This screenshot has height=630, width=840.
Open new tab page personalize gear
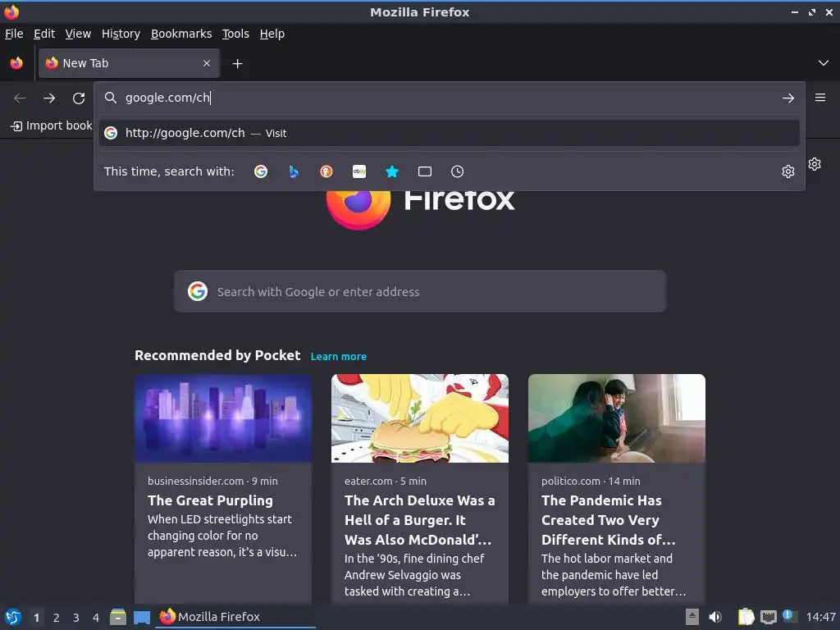[815, 164]
